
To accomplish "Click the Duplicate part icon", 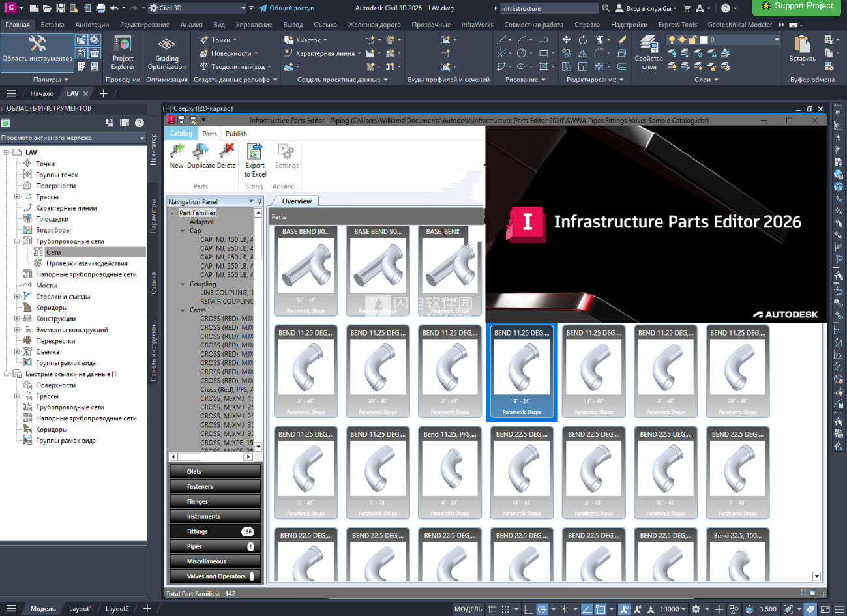I will tap(200, 151).
